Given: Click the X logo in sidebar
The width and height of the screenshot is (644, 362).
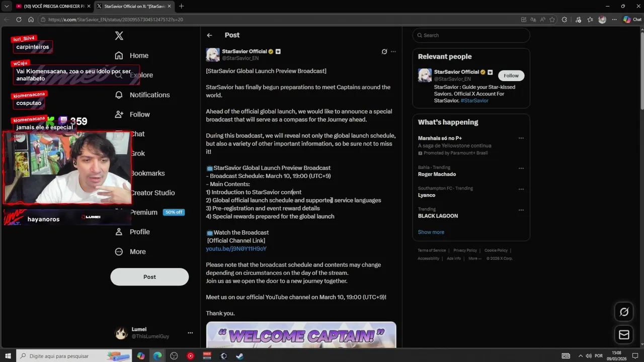Looking at the screenshot, I should tap(119, 36).
